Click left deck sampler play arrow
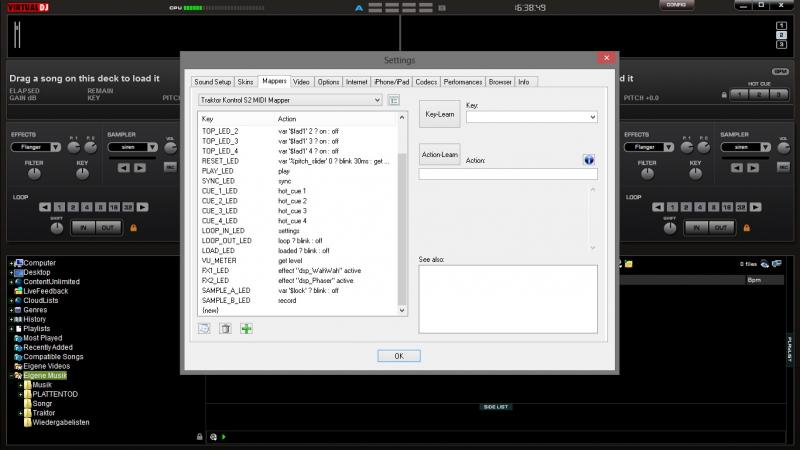This screenshot has width=800, height=450. [x=140, y=167]
